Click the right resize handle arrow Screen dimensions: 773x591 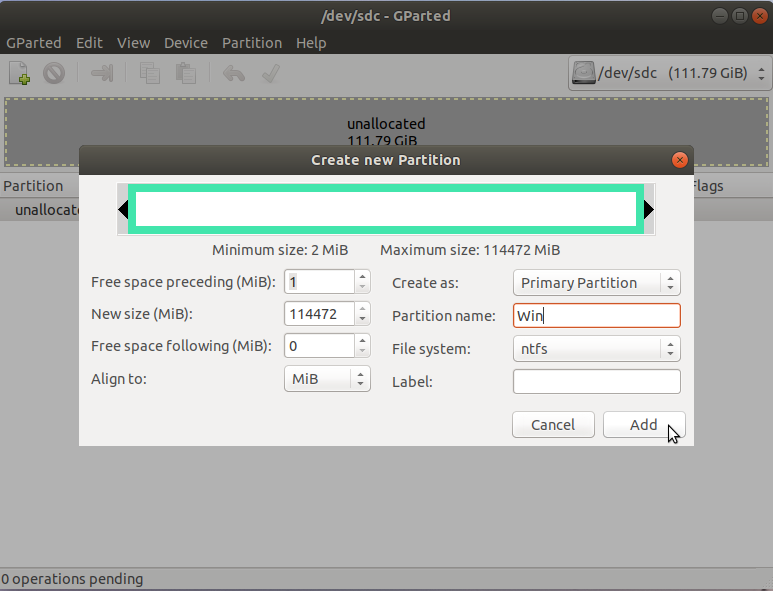pyautogui.click(x=648, y=210)
